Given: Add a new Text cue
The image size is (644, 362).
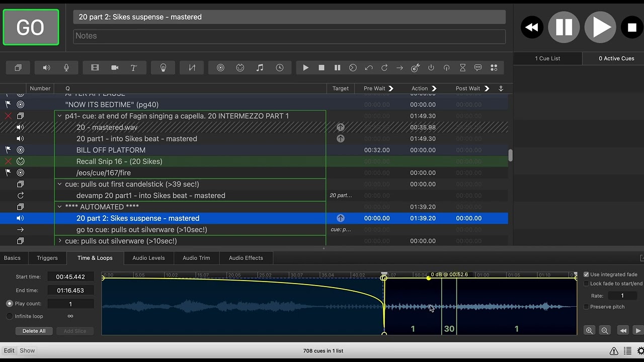Looking at the screenshot, I should (x=133, y=68).
